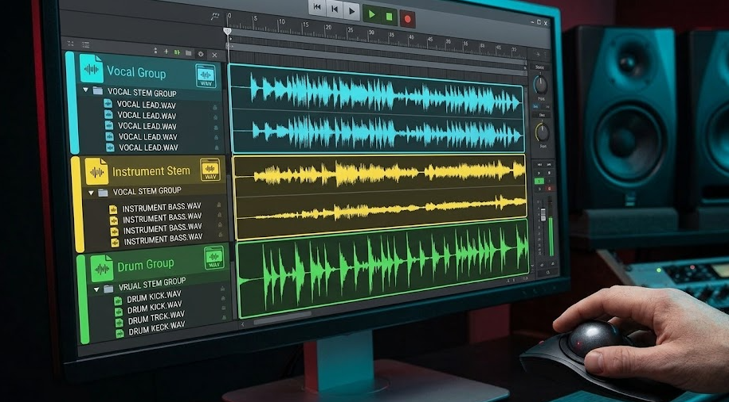Screen dimensions: 729x402
Task: Toggle the green bars icon in panel toolbar
Action: pos(177,53)
